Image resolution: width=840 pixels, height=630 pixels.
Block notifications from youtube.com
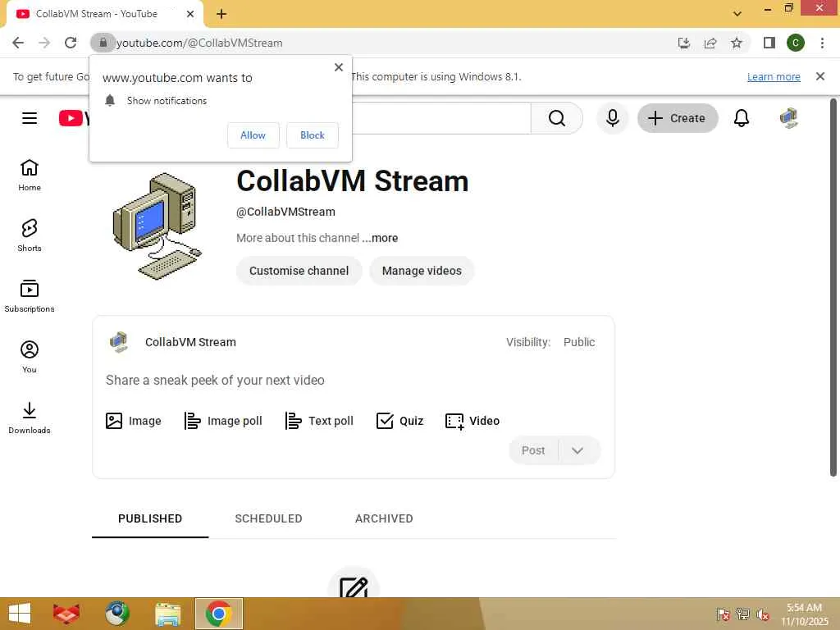point(313,135)
